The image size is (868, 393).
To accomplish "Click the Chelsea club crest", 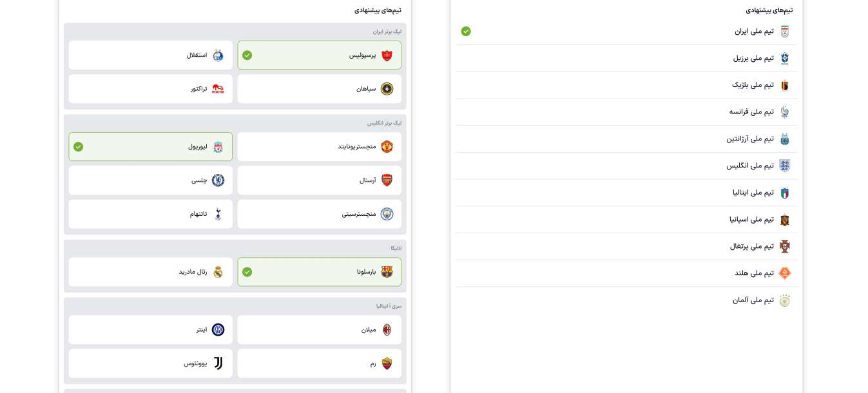I will (x=218, y=180).
